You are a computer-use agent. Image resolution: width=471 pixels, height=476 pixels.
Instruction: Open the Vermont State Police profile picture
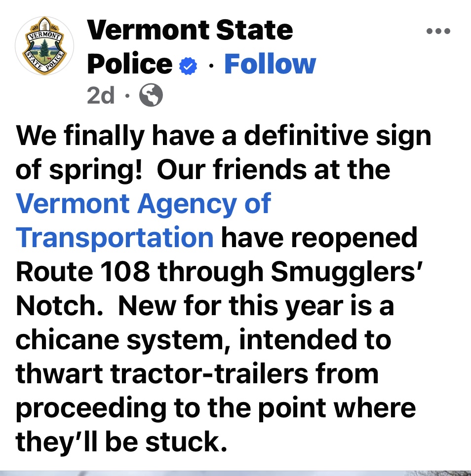(x=44, y=46)
